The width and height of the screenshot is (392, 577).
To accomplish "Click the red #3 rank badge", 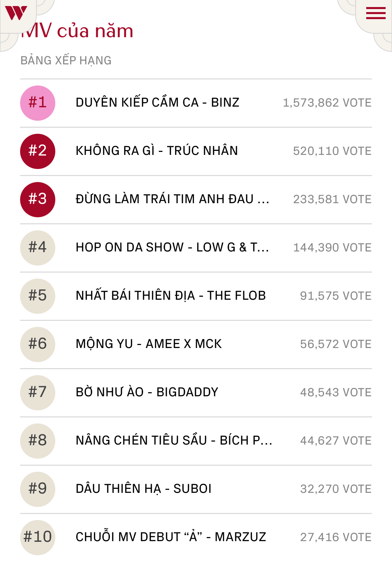I will (x=38, y=199).
